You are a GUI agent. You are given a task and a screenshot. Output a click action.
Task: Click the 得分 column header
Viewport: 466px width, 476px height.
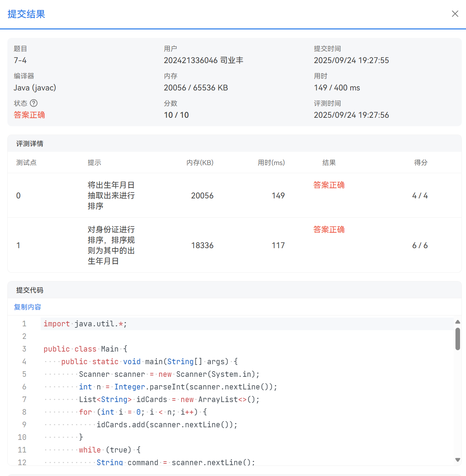pos(421,163)
